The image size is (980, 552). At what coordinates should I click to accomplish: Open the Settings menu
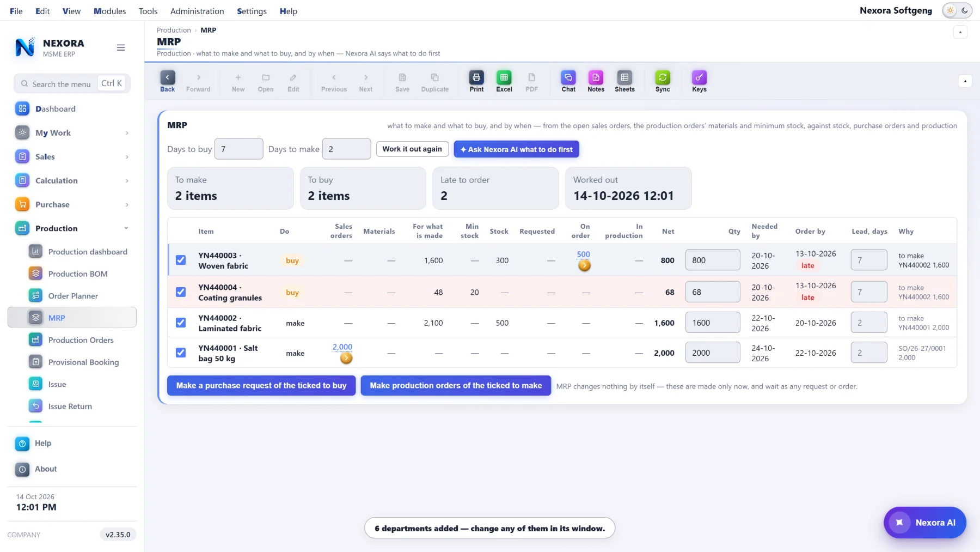(252, 11)
